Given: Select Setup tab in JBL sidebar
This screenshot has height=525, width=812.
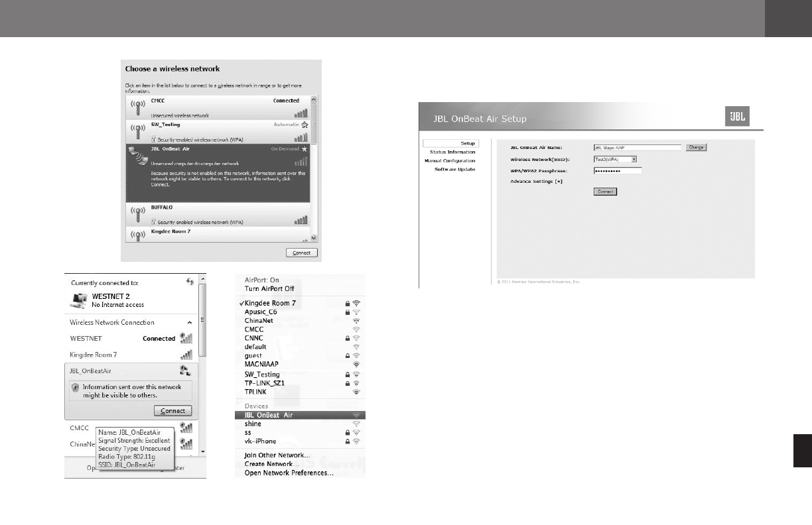Looking at the screenshot, I should [450, 143].
